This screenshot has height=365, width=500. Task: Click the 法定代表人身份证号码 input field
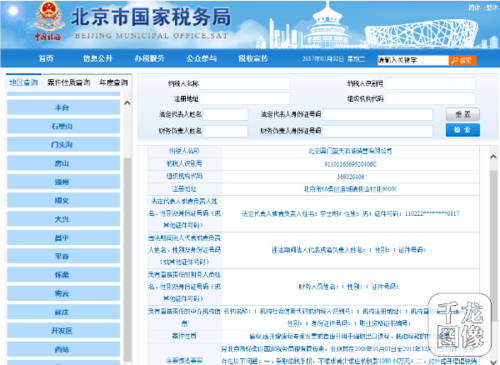[x=377, y=114]
